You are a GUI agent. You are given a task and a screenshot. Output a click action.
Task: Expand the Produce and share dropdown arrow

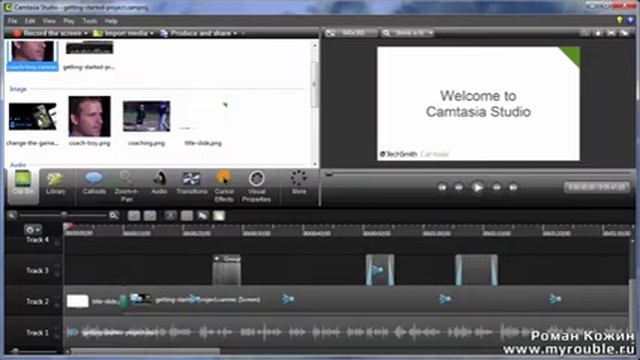pos(235,33)
